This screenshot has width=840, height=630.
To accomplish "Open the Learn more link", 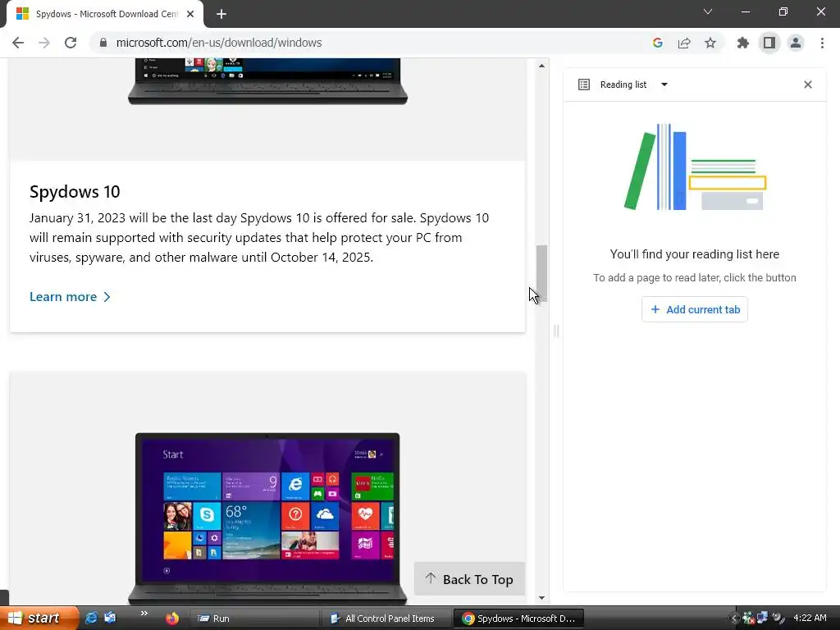I will click(70, 297).
